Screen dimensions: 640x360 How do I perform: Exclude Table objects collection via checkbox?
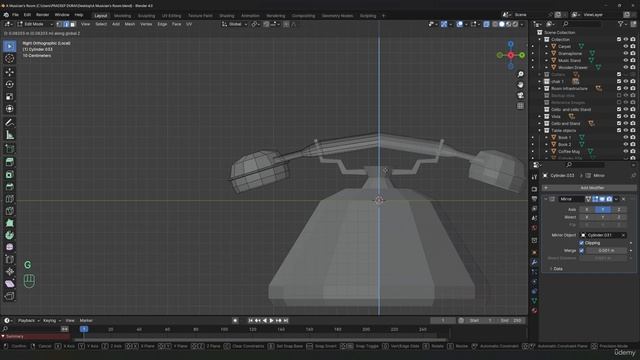click(619, 131)
